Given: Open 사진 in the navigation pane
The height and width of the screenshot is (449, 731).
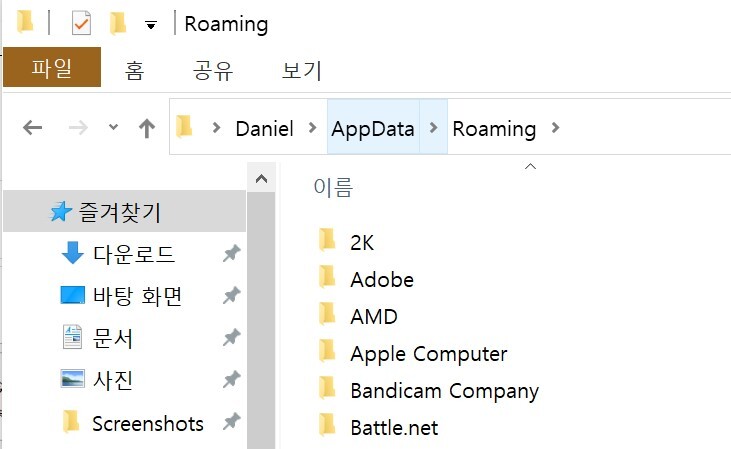Looking at the screenshot, I should (x=113, y=380).
